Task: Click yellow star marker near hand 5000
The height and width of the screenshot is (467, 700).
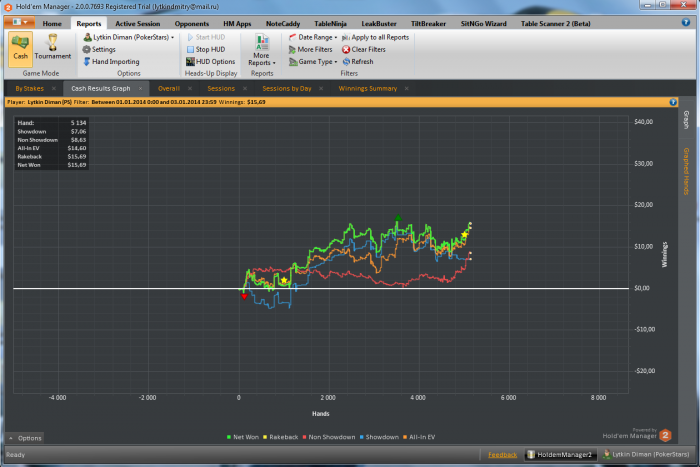Action: (464, 234)
